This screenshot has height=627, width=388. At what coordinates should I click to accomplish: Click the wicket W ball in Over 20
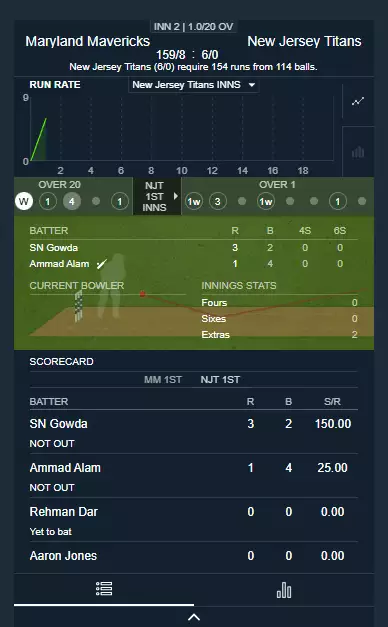pyautogui.click(x=24, y=201)
